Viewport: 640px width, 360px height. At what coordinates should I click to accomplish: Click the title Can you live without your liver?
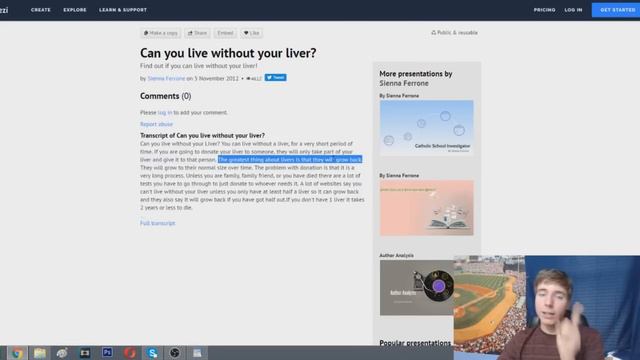(228, 53)
